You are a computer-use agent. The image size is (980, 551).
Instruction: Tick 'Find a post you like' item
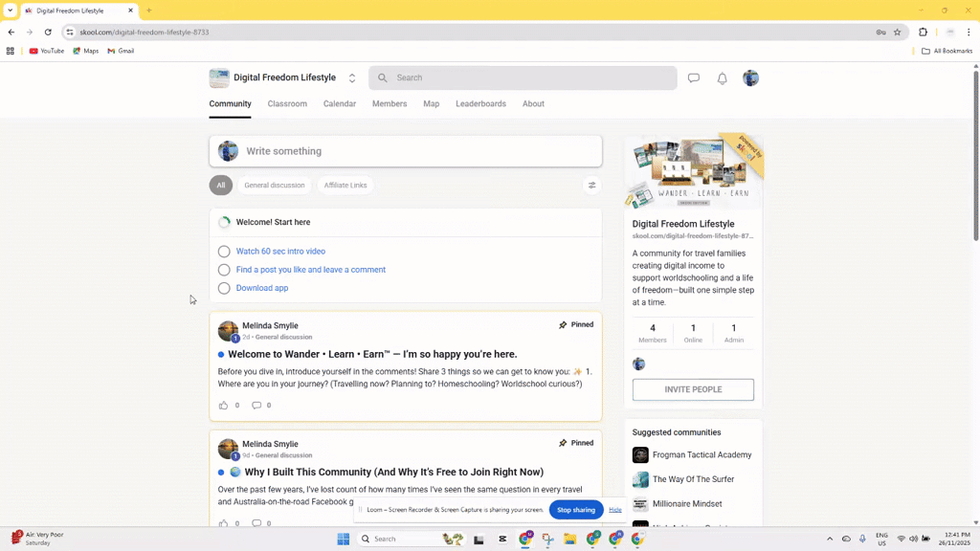pyautogui.click(x=223, y=269)
